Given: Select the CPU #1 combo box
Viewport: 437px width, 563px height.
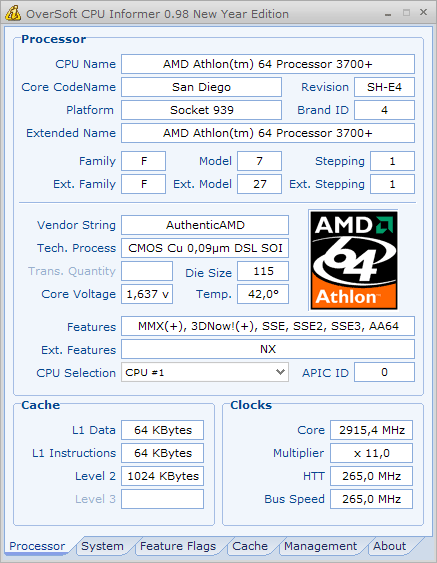Looking at the screenshot, I should (205, 372).
